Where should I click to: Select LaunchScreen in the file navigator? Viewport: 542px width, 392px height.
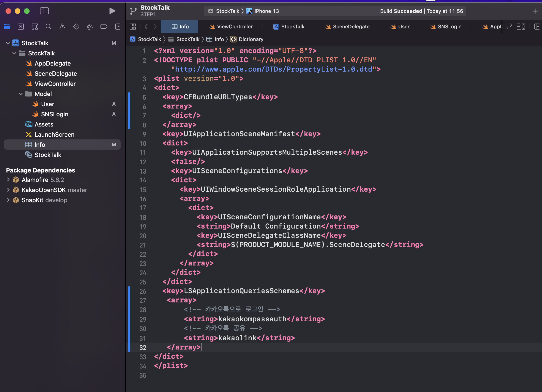[x=54, y=135]
